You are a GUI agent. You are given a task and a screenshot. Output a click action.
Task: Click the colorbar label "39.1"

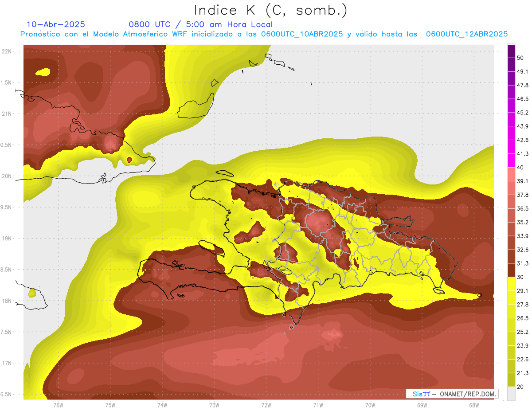[523, 181]
